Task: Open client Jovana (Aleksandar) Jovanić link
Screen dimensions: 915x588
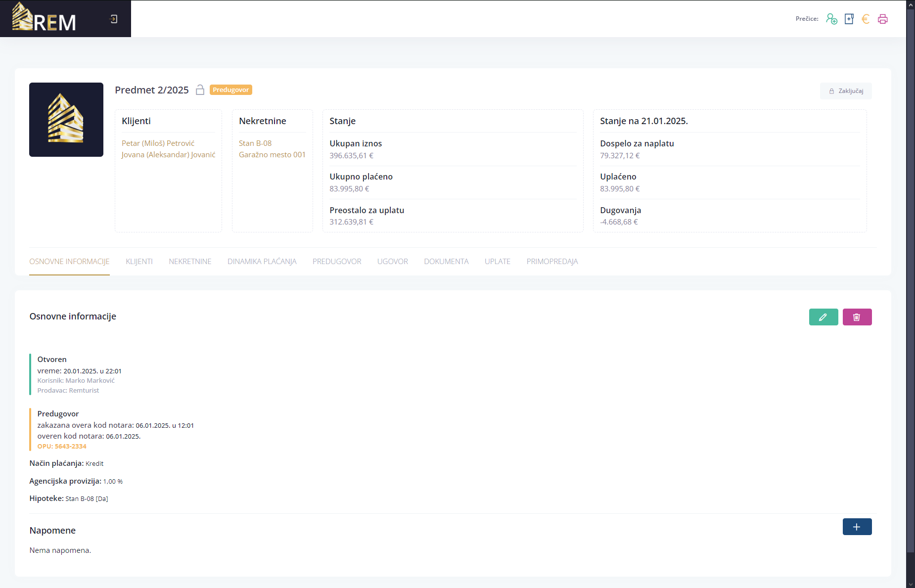Action: tap(168, 155)
